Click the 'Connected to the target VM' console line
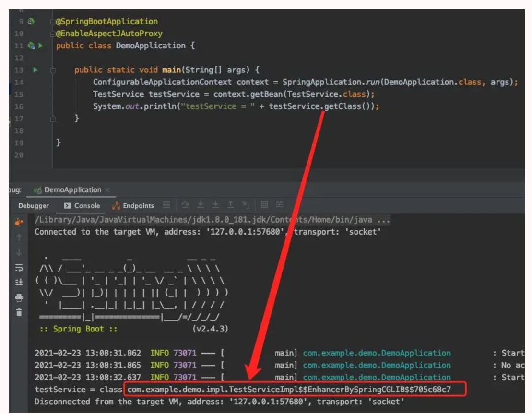Image resolution: width=532 pixels, height=414 pixels. tap(208, 232)
